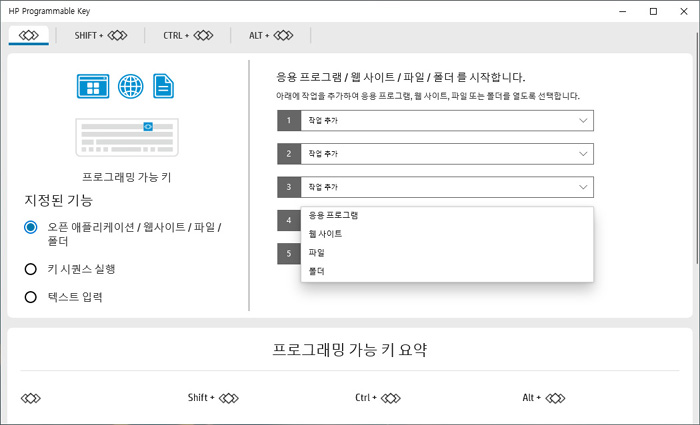Screen dimensions: 700x425
Task: Select the 텍스트 입력 radio button
Action: (x=30, y=297)
